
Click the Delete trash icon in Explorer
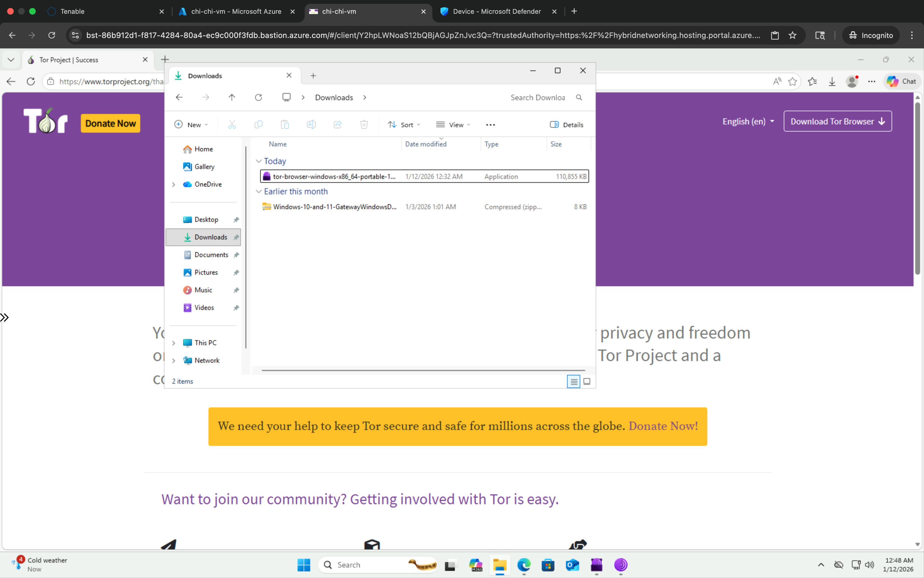364,125
